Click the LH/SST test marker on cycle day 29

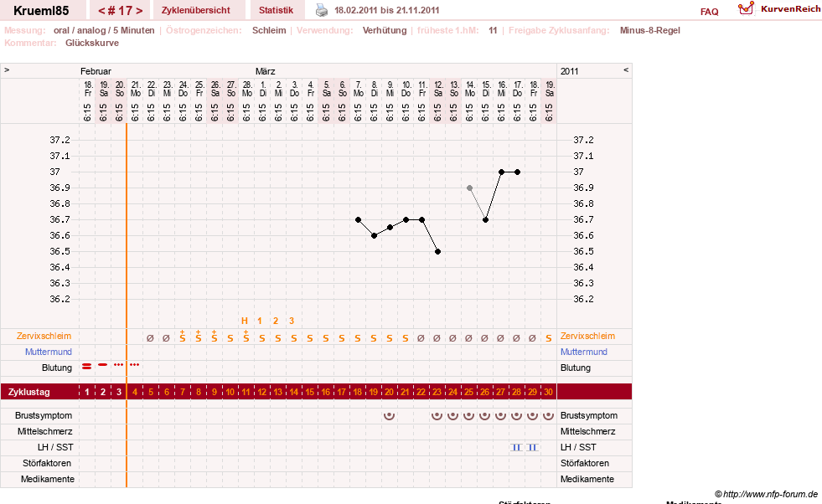533,447
